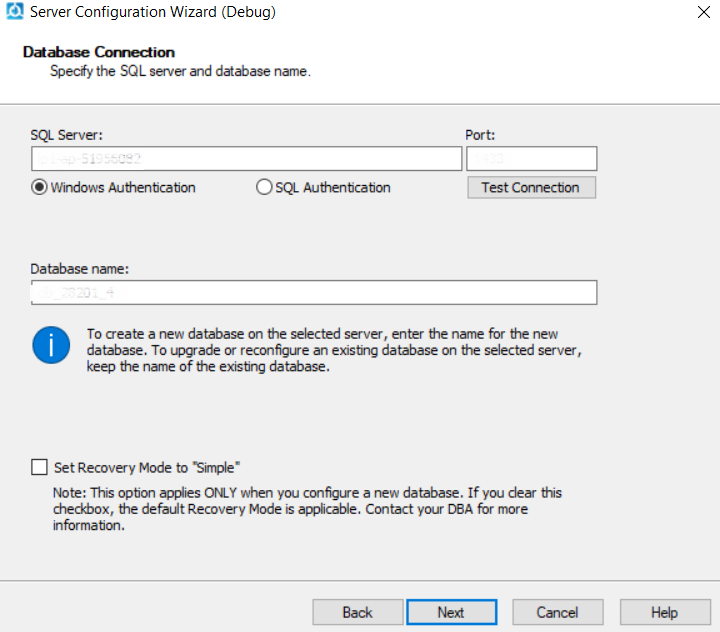The height and width of the screenshot is (632, 720).
Task: Click the "Port:" field label
Action: coord(480,135)
